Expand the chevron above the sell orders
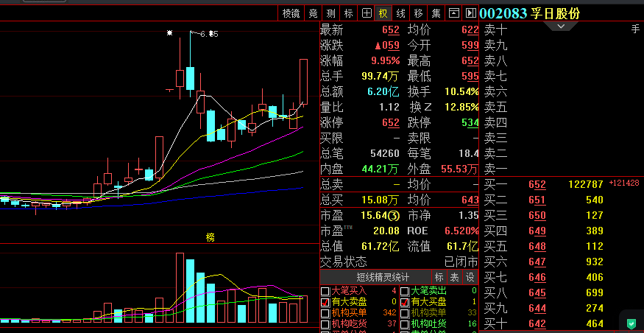The image size is (644, 333). pyautogui.click(x=562, y=27)
